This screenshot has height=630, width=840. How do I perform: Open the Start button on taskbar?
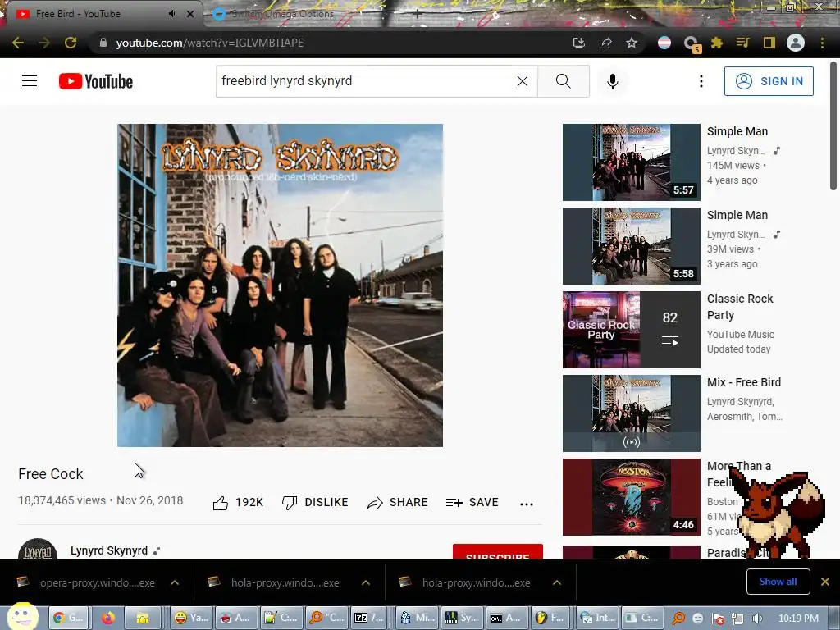click(22, 616)
